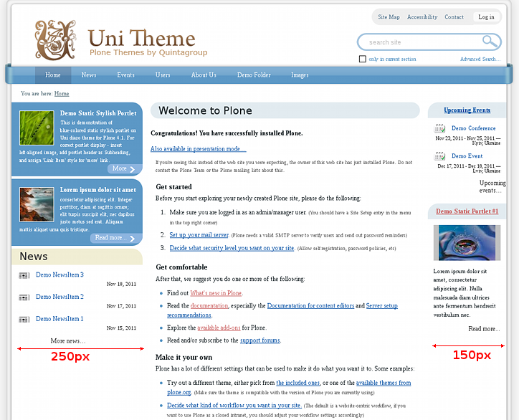This screenshot has height=420, width=519.
Task: Open the Images navigation tab
Action: tap(300, 75)
